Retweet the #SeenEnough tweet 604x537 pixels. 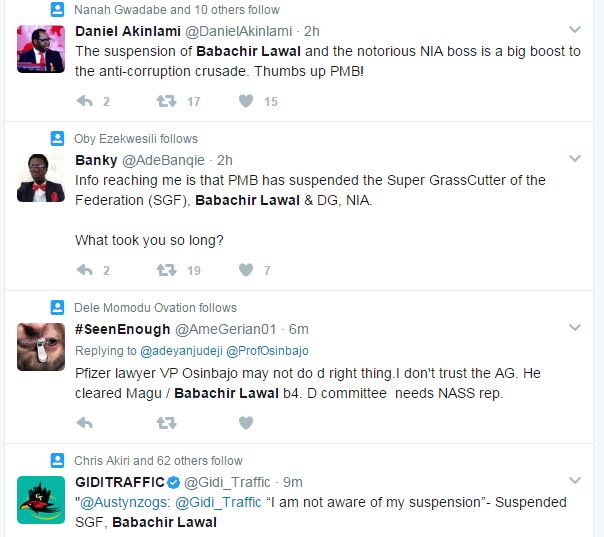tap(166, 423)
